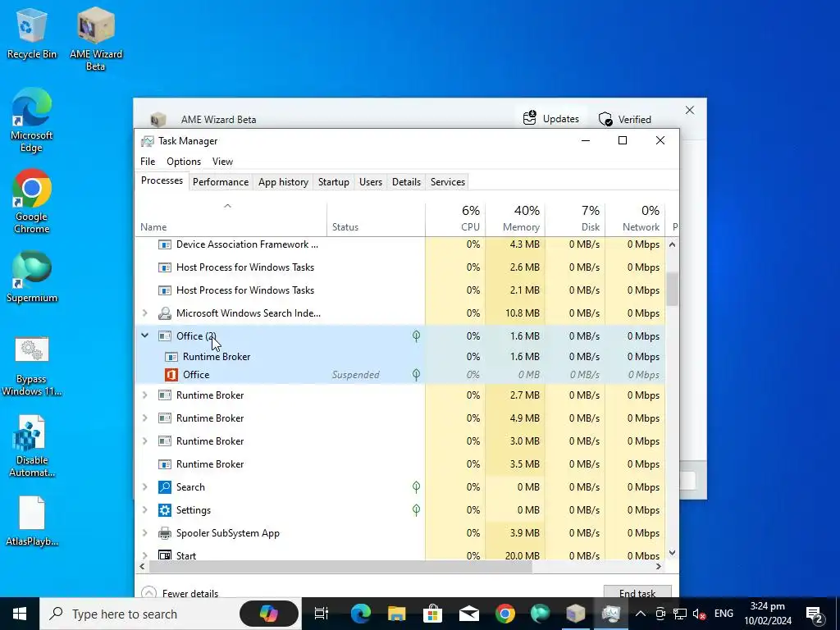Switch to the Services tab
840x630 pixels.
(x=448, y=182)
